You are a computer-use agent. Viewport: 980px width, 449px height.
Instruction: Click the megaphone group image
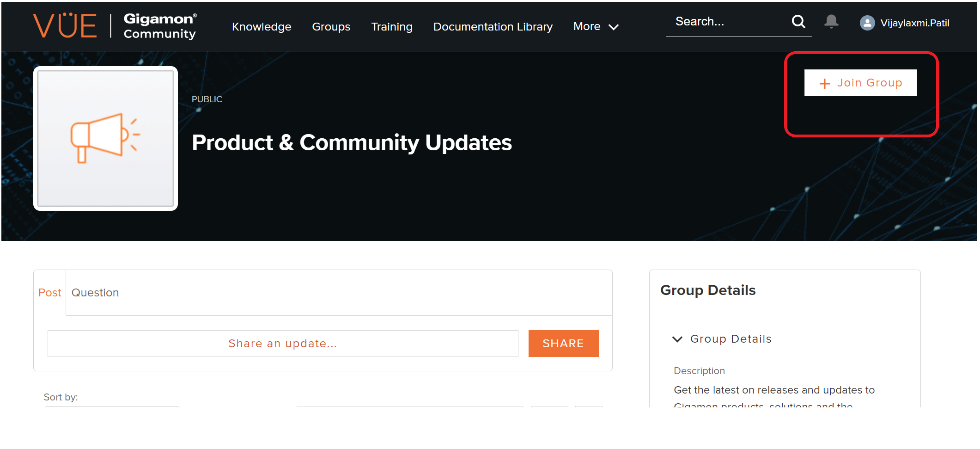tap(105, 138)
